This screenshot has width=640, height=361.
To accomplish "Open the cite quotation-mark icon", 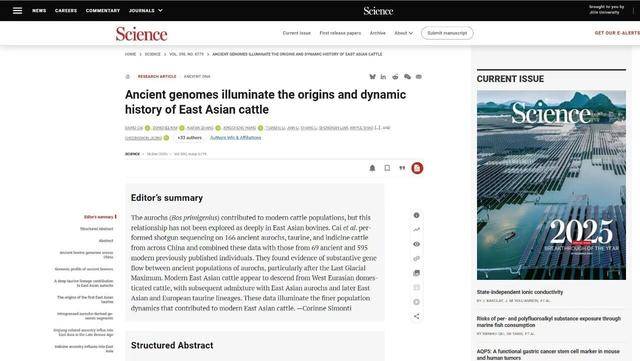I will tap(402, 168).
